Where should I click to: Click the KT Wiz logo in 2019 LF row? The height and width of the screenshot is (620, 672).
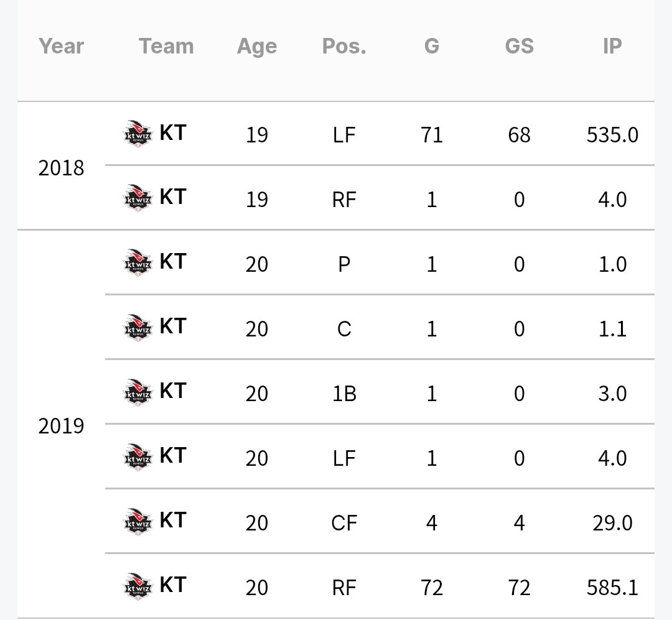(138, 457)
